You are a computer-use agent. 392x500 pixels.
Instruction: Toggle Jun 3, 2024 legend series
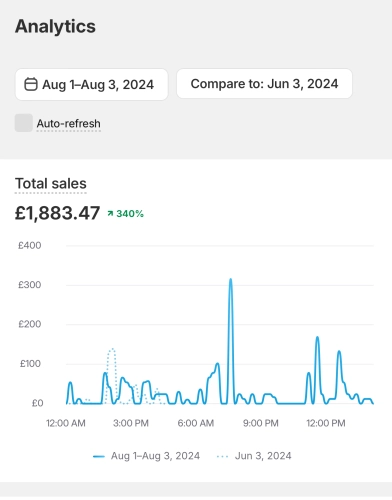tap(254, 456)
